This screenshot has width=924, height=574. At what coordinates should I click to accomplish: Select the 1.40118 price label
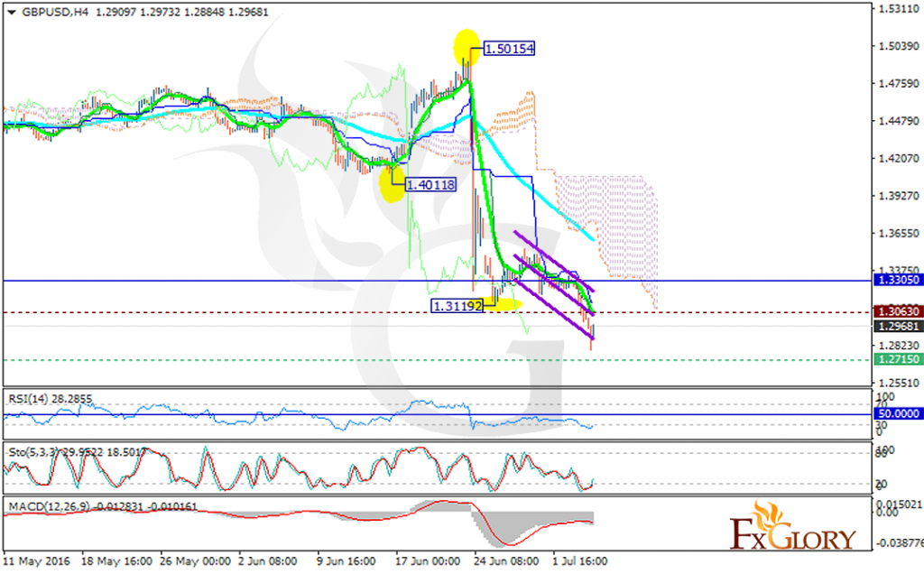(430, 184)
